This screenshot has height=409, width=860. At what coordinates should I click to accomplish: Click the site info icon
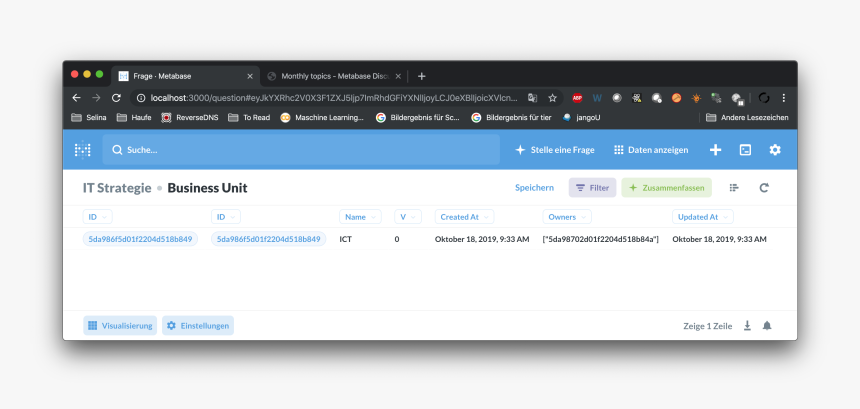[141, 98]
